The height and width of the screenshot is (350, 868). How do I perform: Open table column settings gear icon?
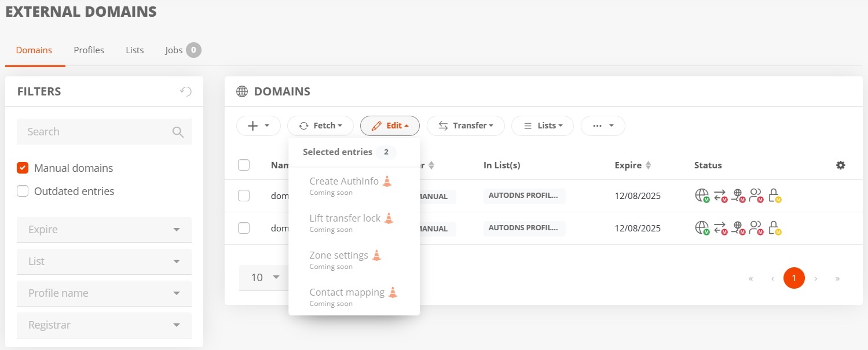pos(841,165)
